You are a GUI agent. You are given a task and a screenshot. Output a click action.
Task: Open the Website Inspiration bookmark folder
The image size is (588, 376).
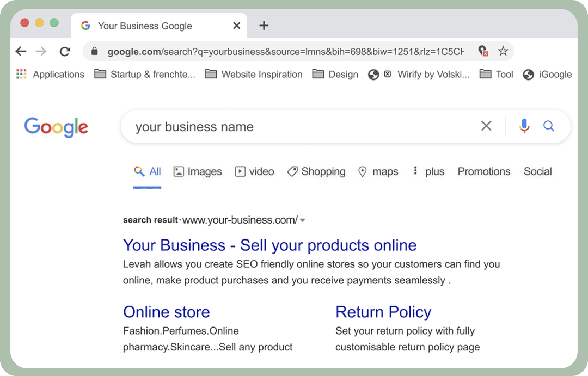254,75
